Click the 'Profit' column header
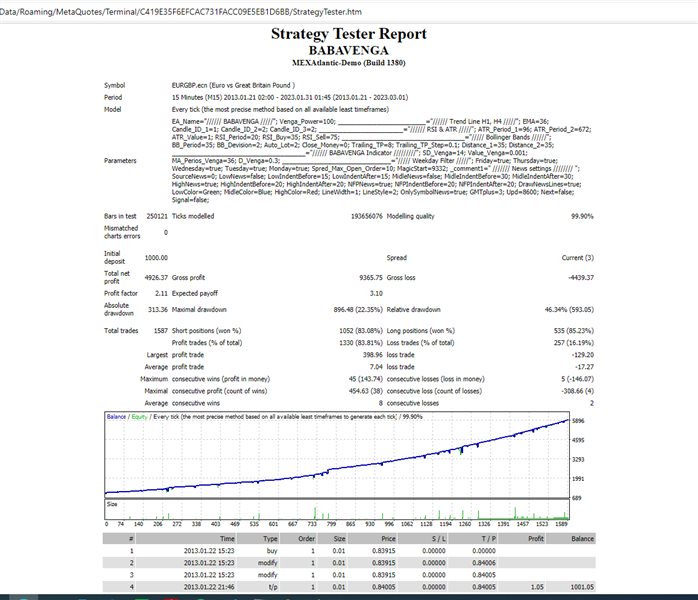 click(x=536, y=539)
